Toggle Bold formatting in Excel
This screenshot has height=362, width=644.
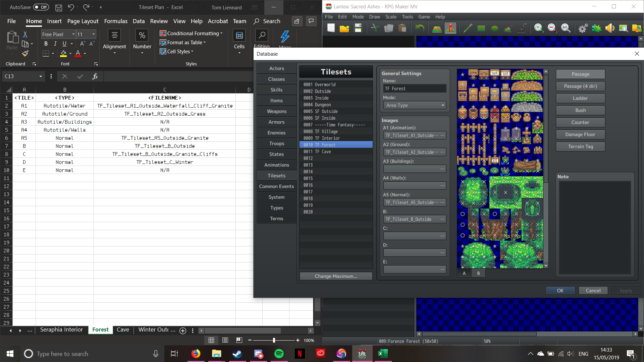(46, 44)
